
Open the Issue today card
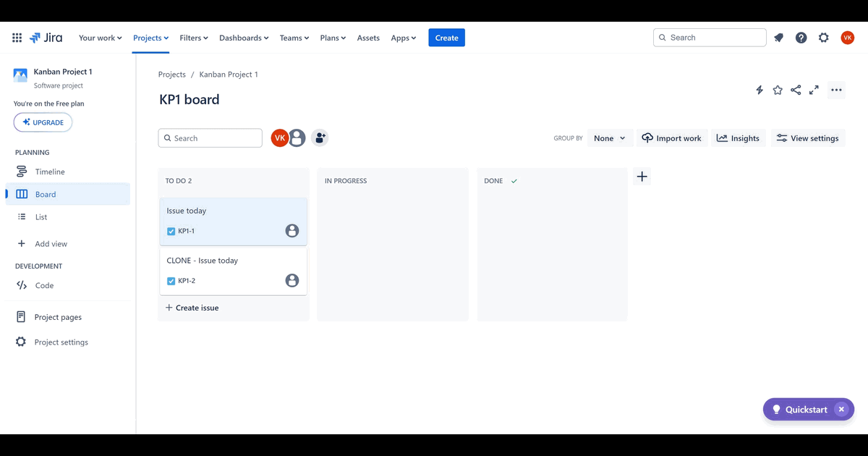pyautogui.click(x=233, y=221)
